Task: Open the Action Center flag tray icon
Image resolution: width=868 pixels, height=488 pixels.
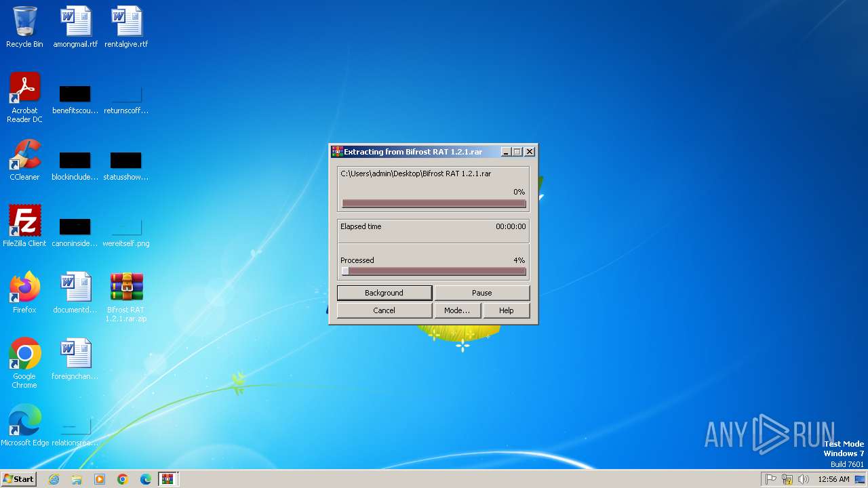Action: click(x=771, y=479)
